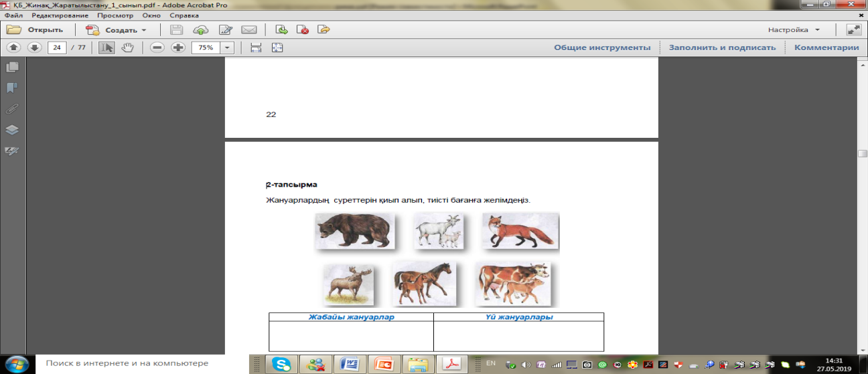
Task: Open the attachments paperclip panel
Action: (12, 108)
